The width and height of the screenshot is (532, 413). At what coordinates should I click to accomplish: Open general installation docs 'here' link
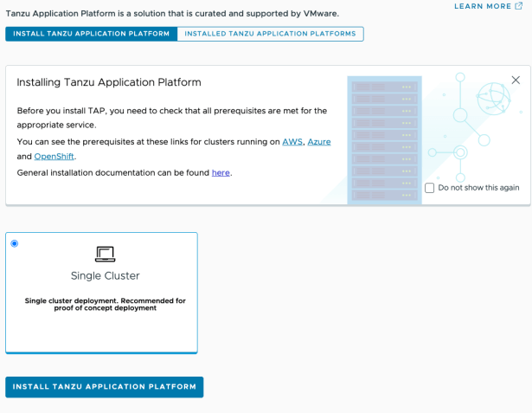point(221,172)
